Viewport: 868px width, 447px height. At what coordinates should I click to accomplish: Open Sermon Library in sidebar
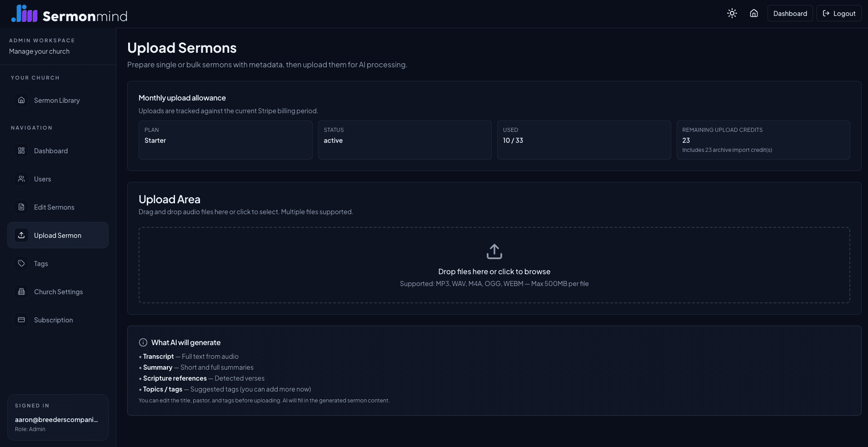tap(58, 100)
